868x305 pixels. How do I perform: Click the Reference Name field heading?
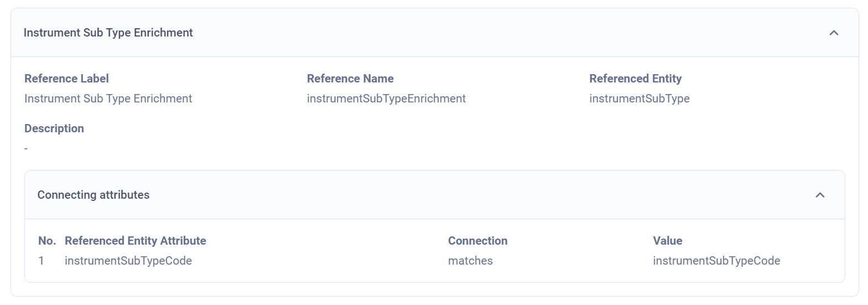click(350, 79)
